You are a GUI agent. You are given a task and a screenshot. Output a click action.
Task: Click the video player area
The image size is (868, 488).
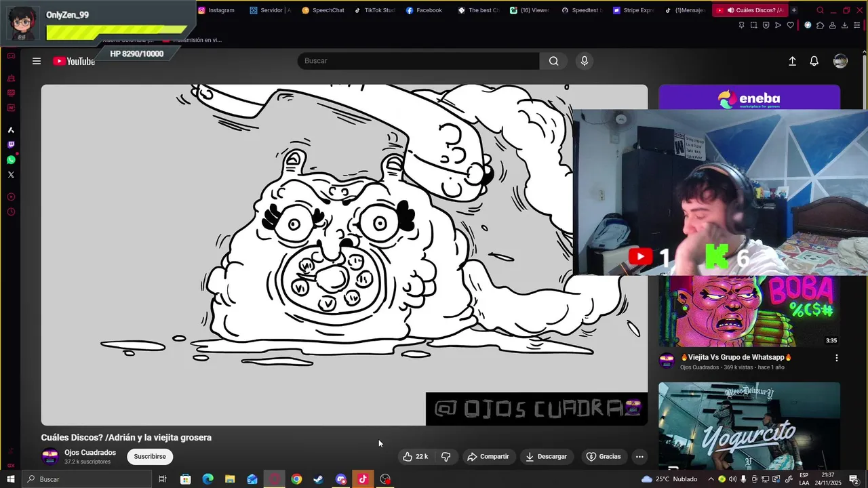344,255
